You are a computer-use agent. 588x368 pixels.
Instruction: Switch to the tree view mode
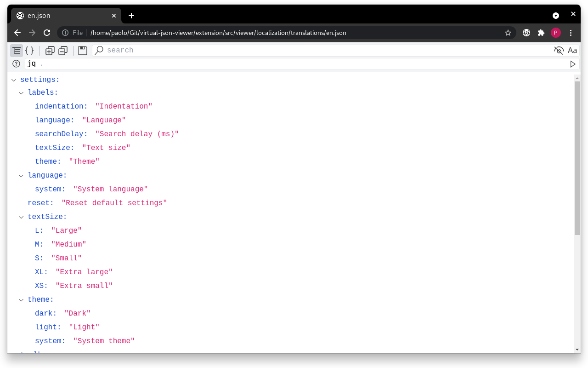(x=17, y=51)
